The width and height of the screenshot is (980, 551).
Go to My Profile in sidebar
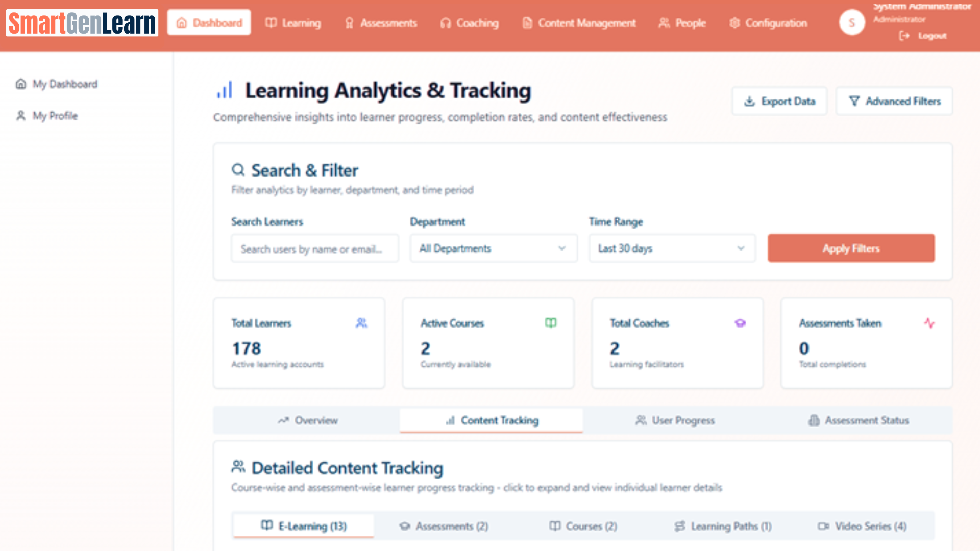[47, 116]
